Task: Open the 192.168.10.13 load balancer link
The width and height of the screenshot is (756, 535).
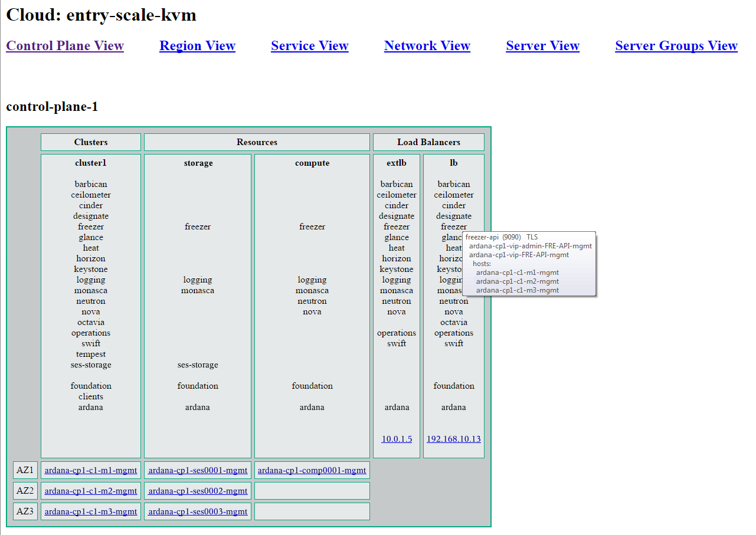Action: (x=453, y=439)
